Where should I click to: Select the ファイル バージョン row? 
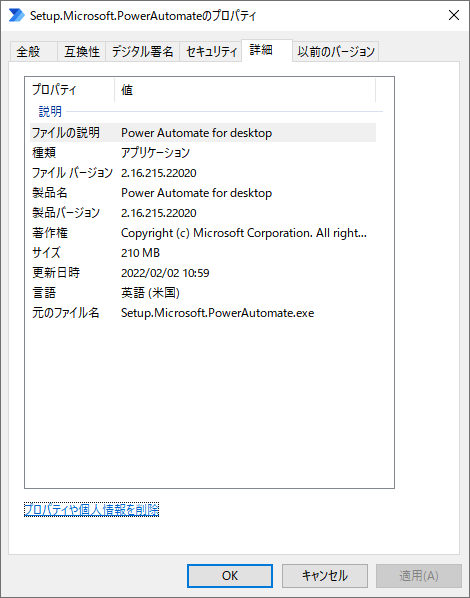click(203, 173)
